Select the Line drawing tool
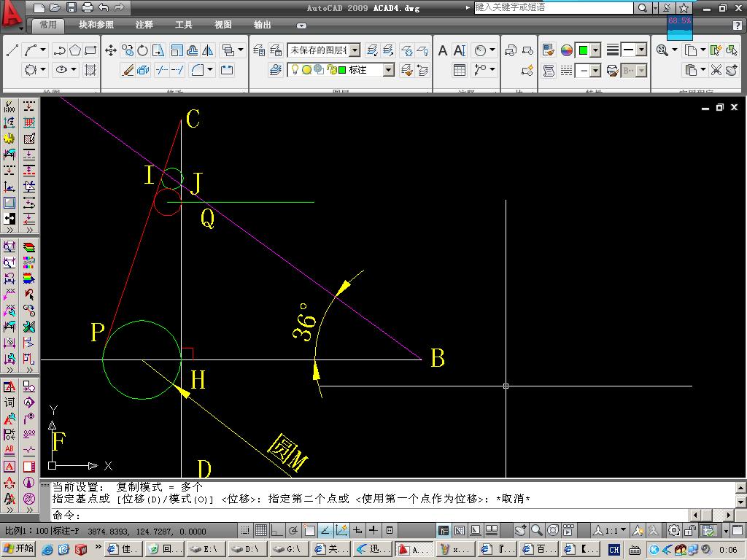Image resolution: width=747 pixels, height=560 pixels. (12, 50)
